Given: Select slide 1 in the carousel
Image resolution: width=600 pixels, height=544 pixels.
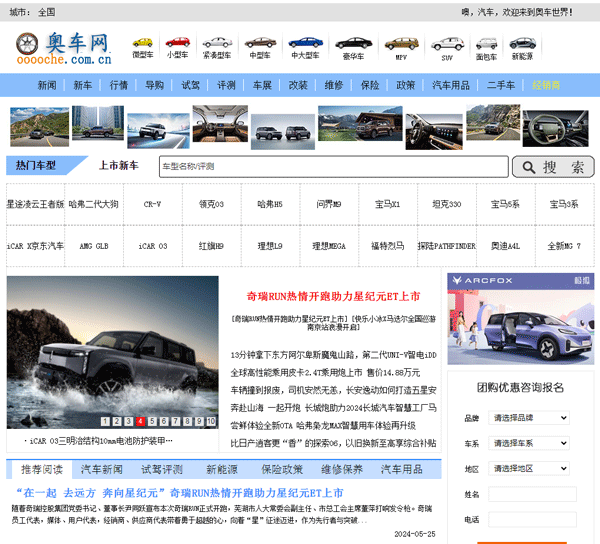Looking at the screenshot, I should pos(105,421).
